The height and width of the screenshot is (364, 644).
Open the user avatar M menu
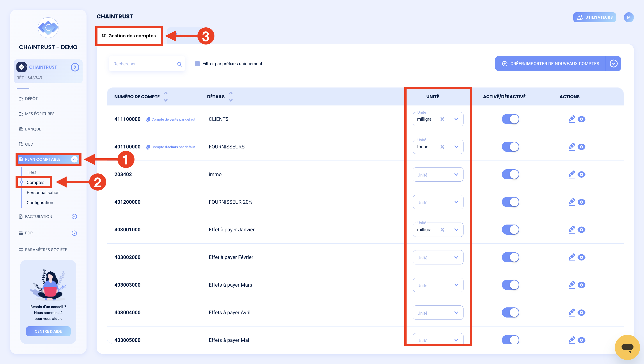628,17
